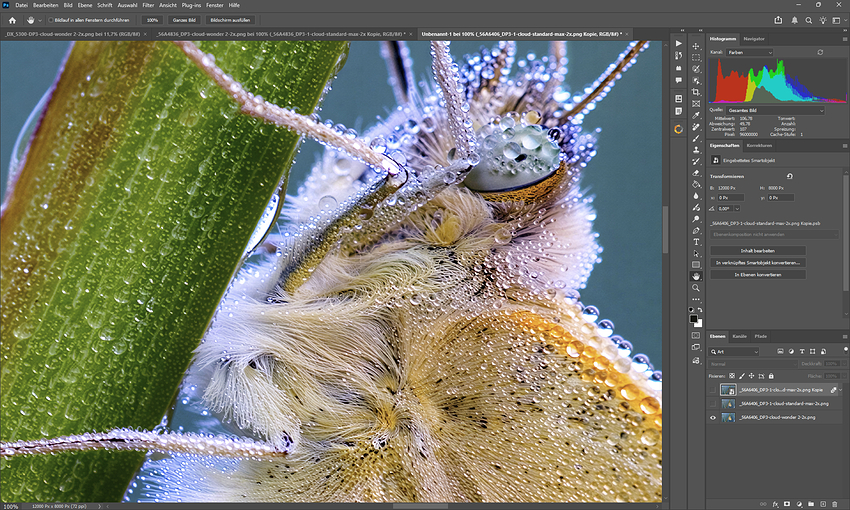Open the Kanal Farben dropdown
This screenshot has width=850, height=510.
click(x=749, y=52)
